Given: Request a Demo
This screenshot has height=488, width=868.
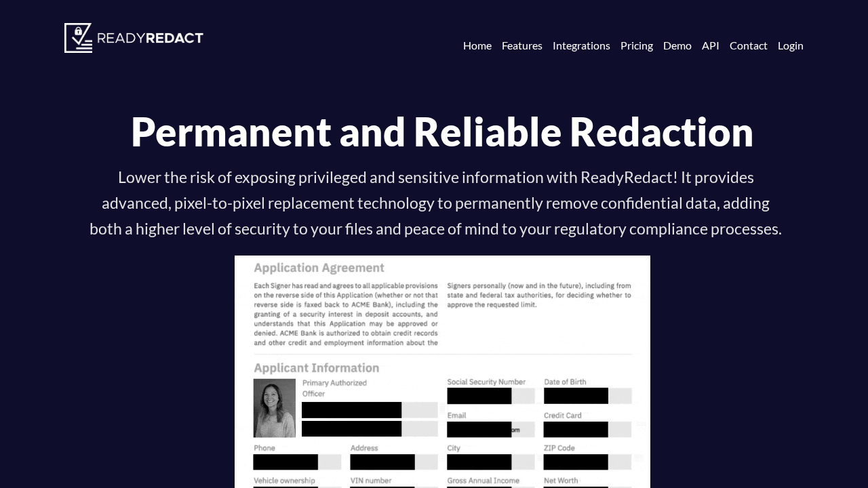Looking at the screenshot, I should [677, 45].
